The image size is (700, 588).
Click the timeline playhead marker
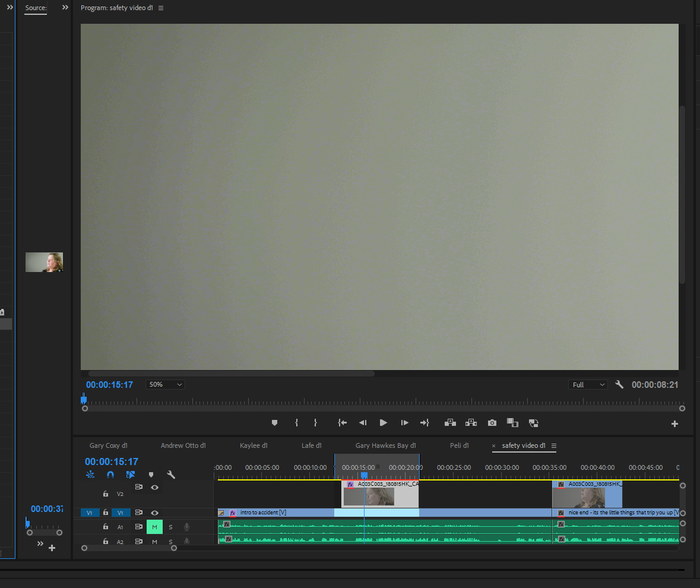coord(365,476)
